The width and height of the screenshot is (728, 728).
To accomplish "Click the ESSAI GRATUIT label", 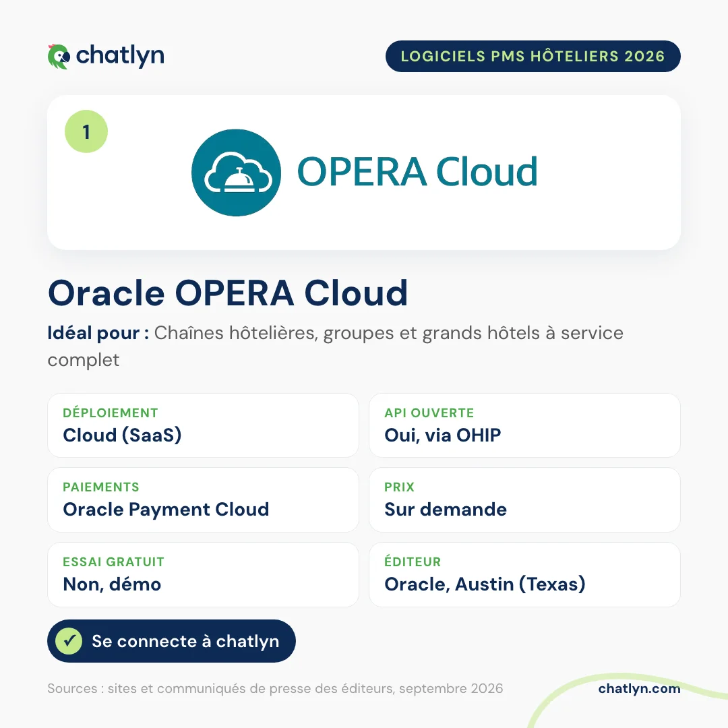I will [x=113, y=562].
